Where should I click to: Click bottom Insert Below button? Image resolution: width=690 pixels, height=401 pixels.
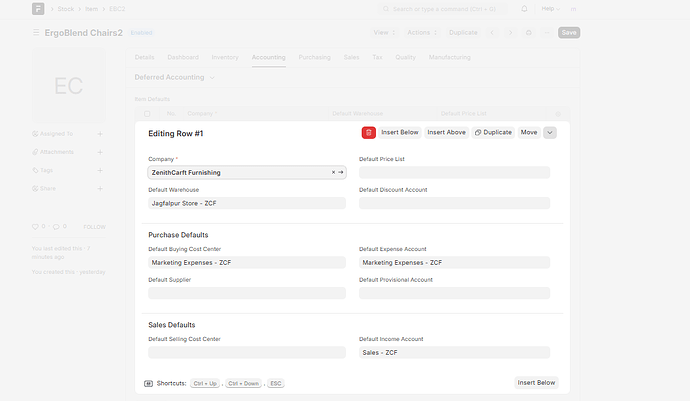click(536, 383)
